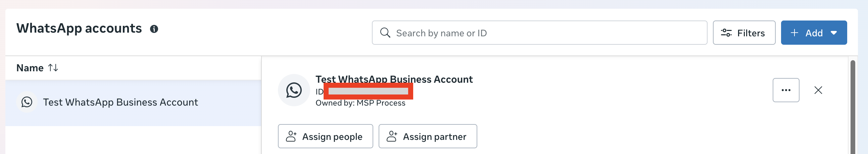
Task: Click the plus icon on Add
Action: (794, 33)
